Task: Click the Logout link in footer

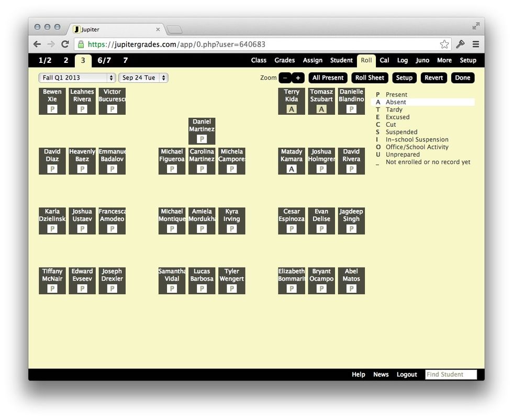Action: (x=406, y=374)
